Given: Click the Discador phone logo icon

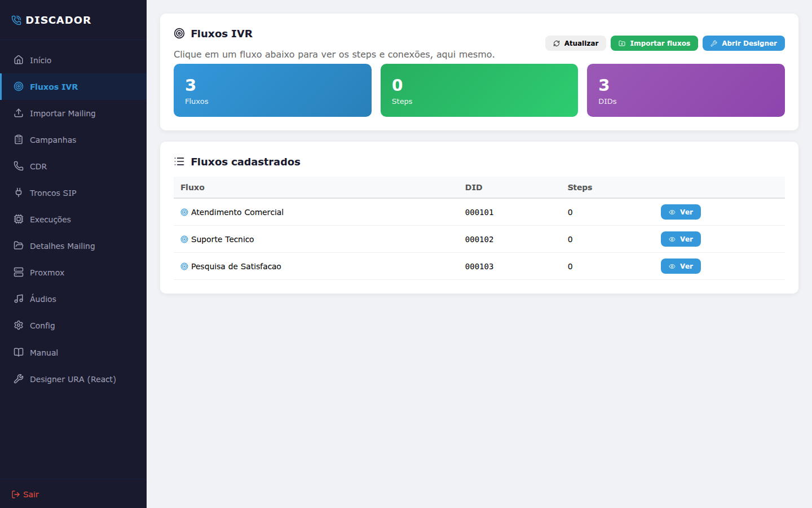Looking at the screenshot, I should click(x=16, y=20).
